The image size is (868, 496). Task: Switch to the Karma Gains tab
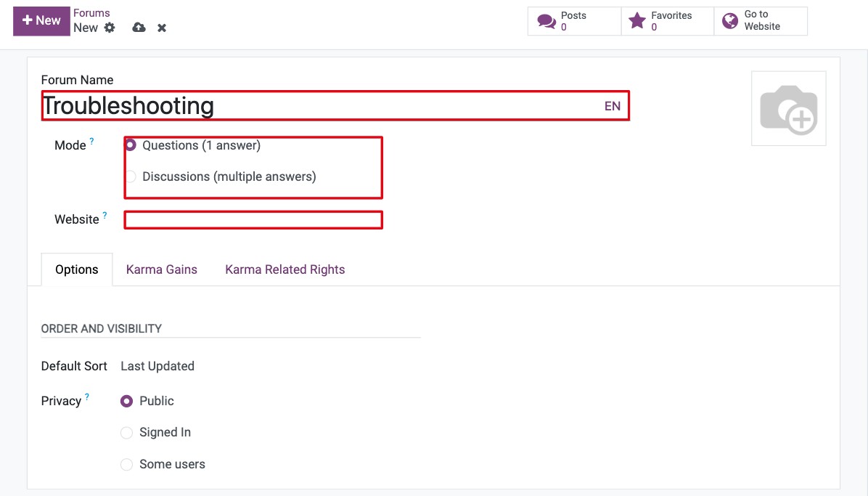[x=162, y=269]
